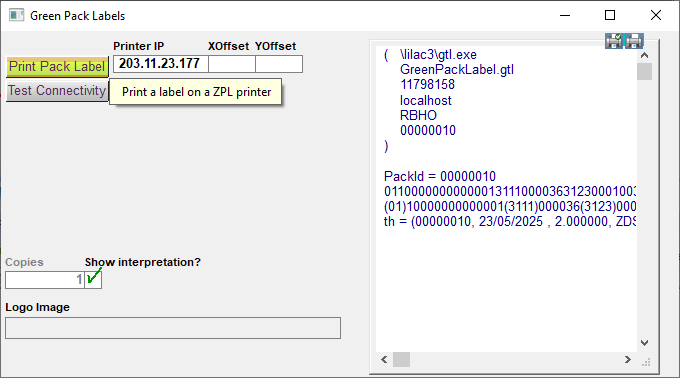This screenshot has height=378, width=680.
Task: Click the Green Pack Labels window icon
Action: click(16, 15)
